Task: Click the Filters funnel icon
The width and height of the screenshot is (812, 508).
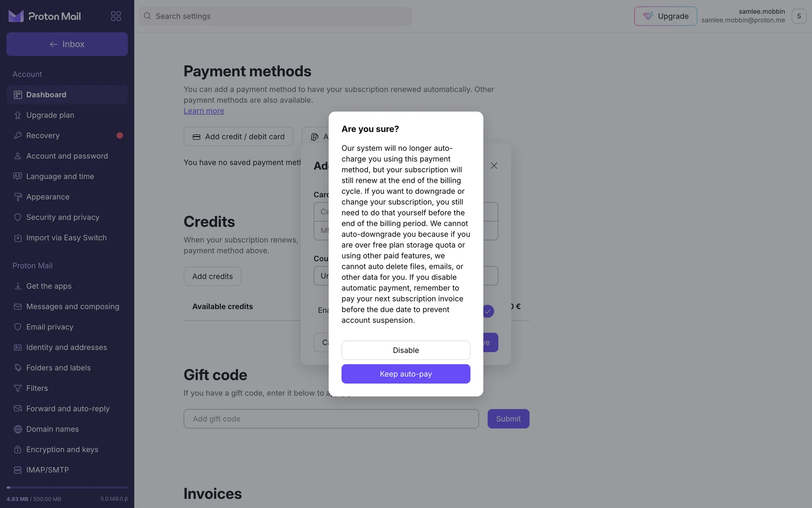Action: point(18,388)
